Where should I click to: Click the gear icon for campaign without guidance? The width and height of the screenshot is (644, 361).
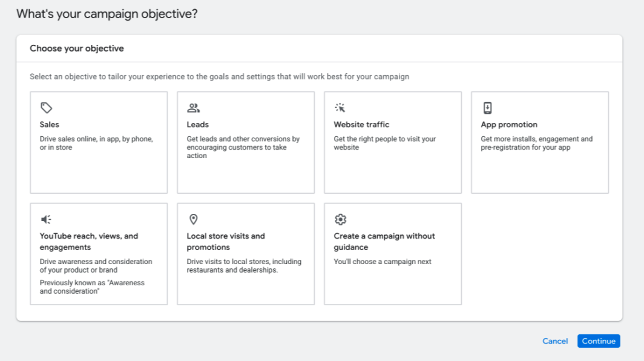(341, 219)
